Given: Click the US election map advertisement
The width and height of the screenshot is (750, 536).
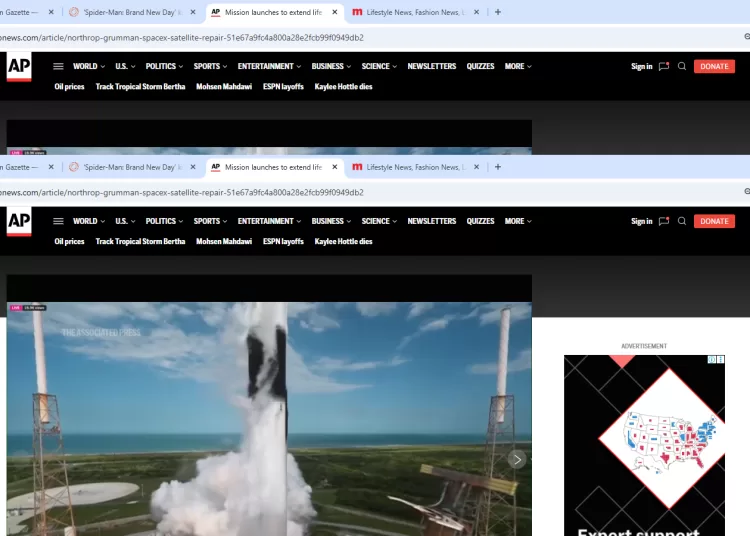Looking at the screenshot, I should [644, 445].
